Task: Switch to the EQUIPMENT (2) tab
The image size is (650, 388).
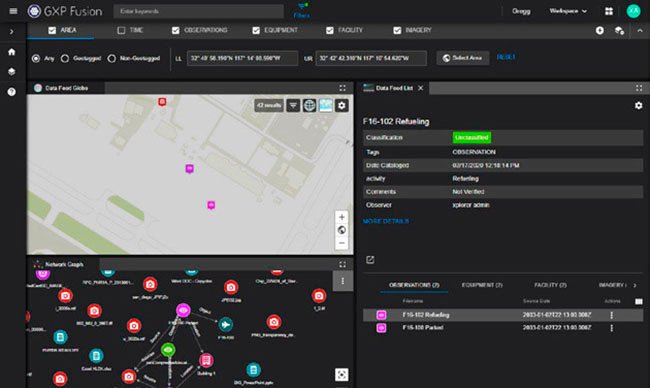Action: pyautogui.click(x=482, y=285)
